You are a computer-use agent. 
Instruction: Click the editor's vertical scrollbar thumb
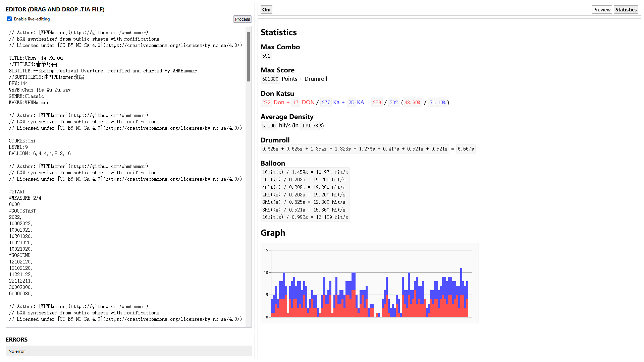(248, 57)
